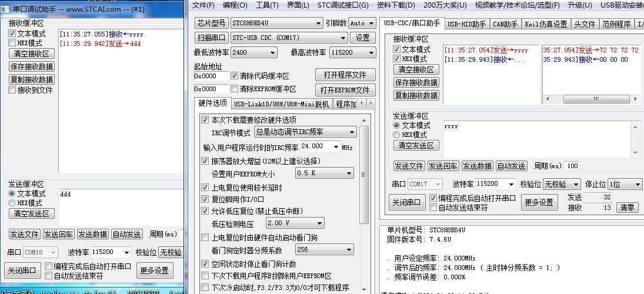Screen dimensions: 644x294
Task: Click 发送数据 in USB-CDC panel
Action: click(477, 166)
